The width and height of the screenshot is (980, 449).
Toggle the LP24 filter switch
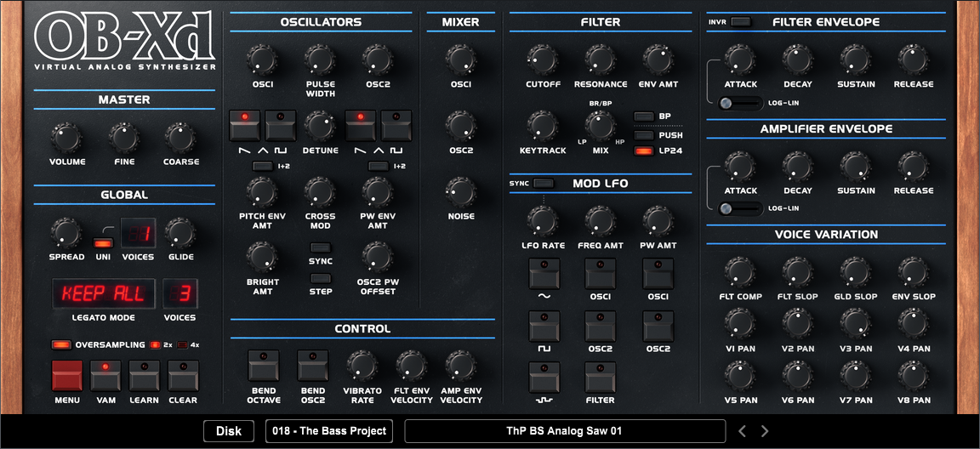(x=644, y=151)
